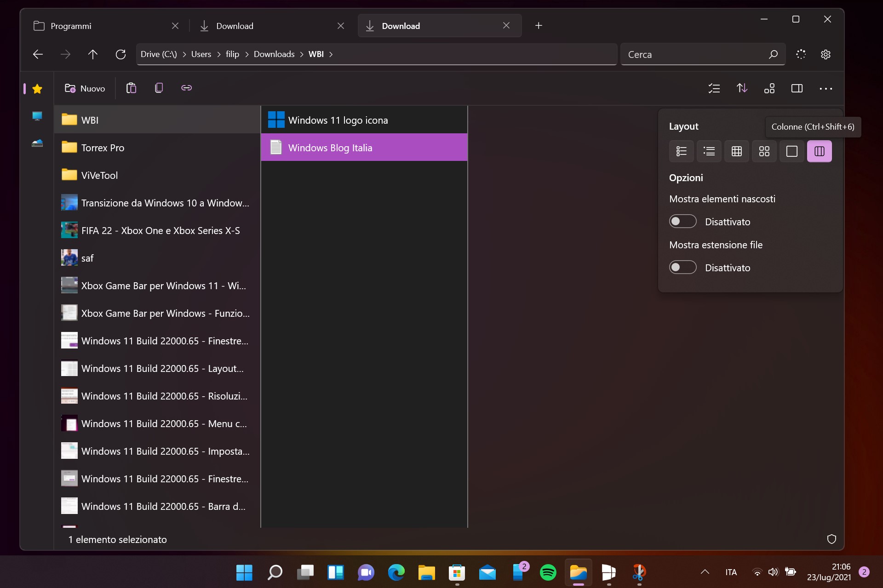Open the layout options toolbar icon

769,88
